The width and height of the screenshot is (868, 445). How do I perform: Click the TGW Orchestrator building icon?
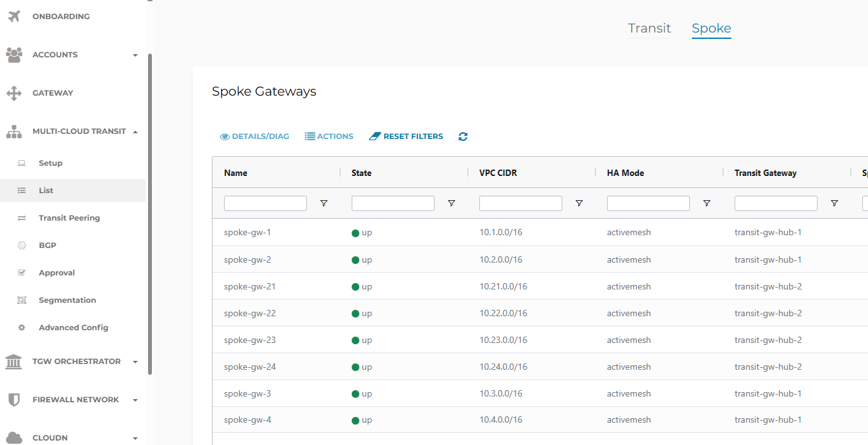point(13,361)
